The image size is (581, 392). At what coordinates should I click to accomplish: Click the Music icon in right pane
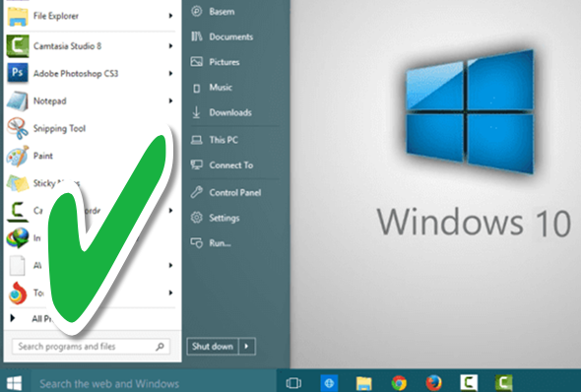[x=197, y=88]
